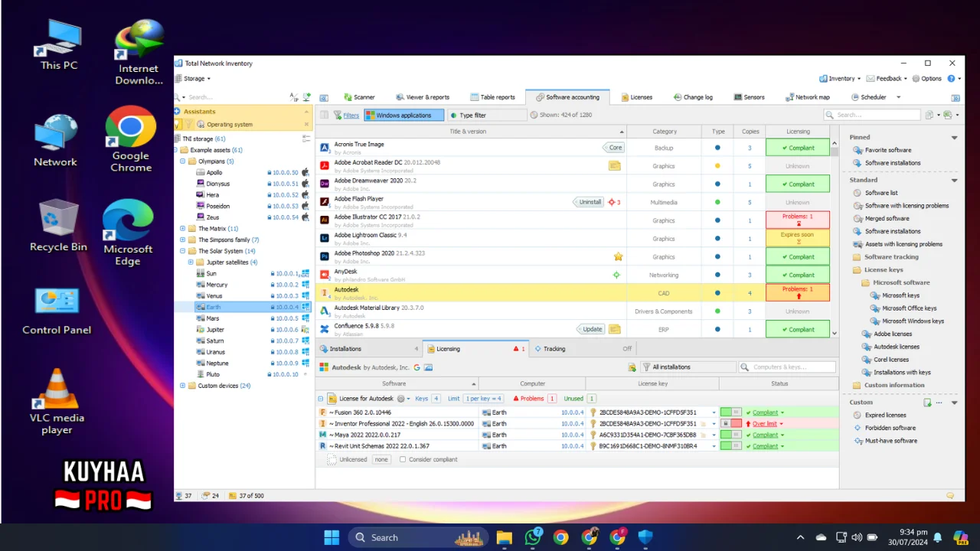Switch to the Table reports tab
The height and width of the screenshot is (551, 980).
click(x=492, y=97)
